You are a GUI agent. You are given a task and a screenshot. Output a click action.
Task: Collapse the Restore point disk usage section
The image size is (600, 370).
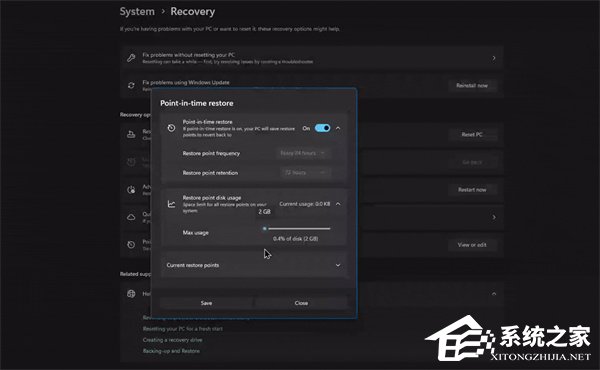pyautogui.click(x=338, y=204)
